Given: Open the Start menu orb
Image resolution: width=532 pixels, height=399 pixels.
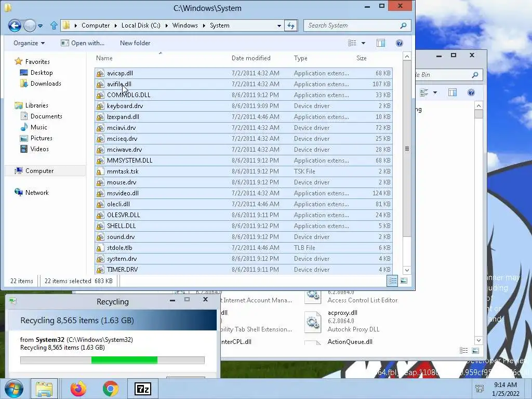Looking at the screenshot, I should click(x=14, y=389).
